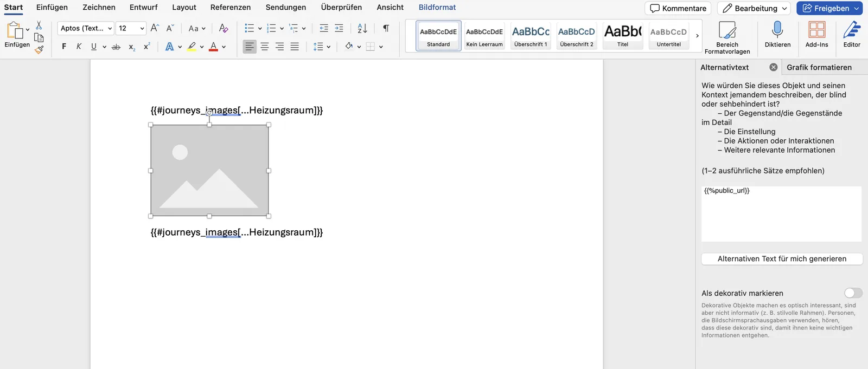This screenshot has width=868, height=369.
Task: Close the Alternativtext pane
Action: click(774, 67)
